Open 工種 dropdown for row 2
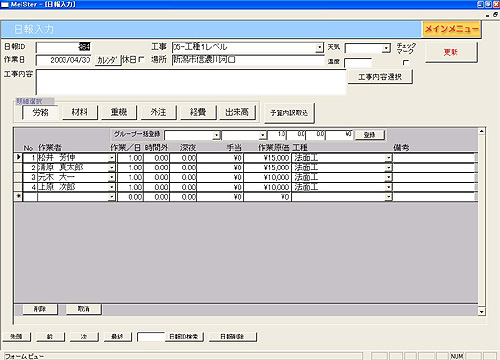This screenshot has width=500, height=360. click(x=388, y=168)
